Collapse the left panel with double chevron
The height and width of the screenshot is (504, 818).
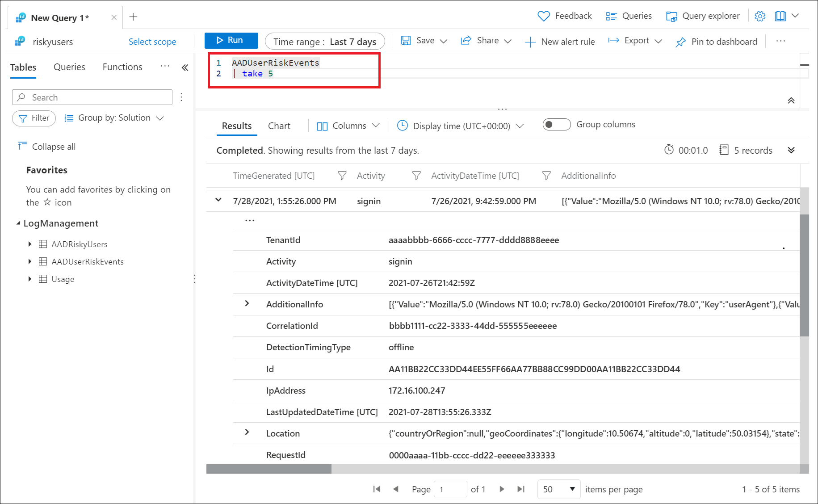tap(185, 67)
